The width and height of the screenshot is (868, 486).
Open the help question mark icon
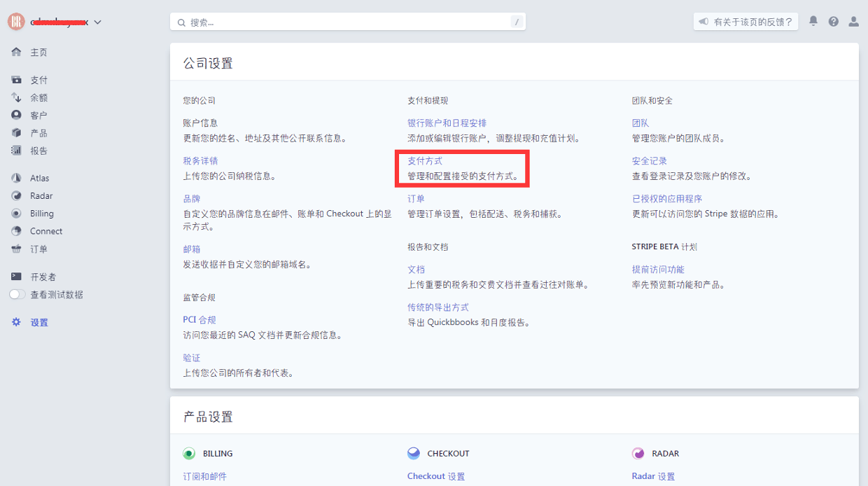click(833, 21)
